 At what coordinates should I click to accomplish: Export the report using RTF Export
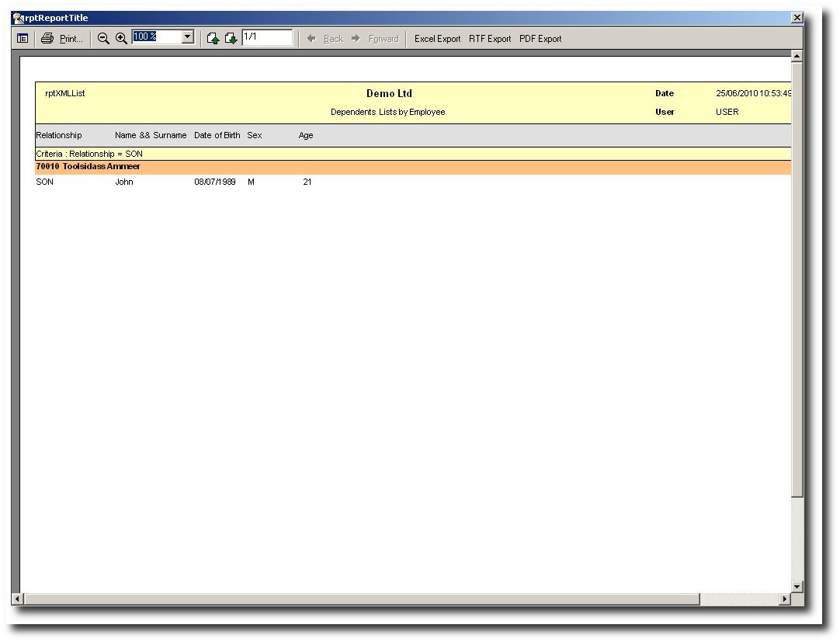[490, 38]
